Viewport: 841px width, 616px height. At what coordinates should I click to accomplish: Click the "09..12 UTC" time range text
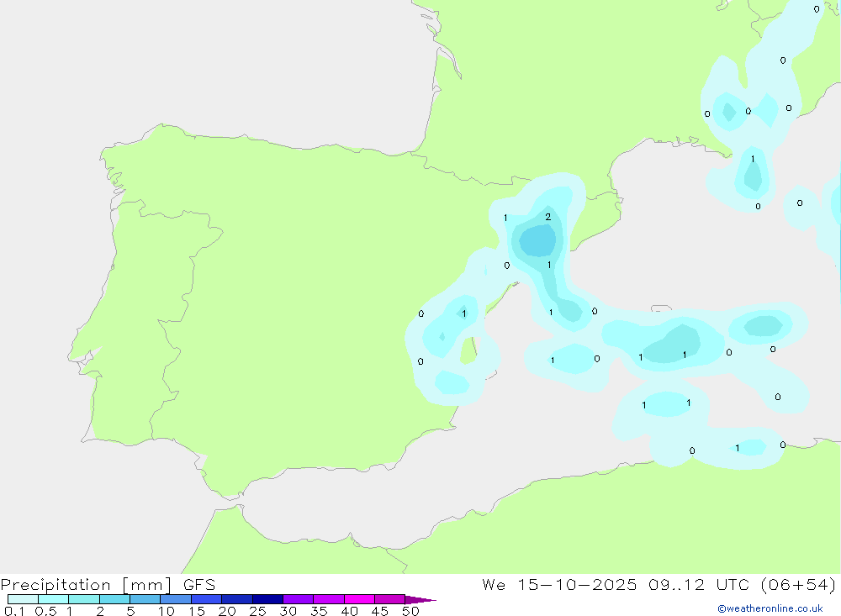(x=699, y=584)
